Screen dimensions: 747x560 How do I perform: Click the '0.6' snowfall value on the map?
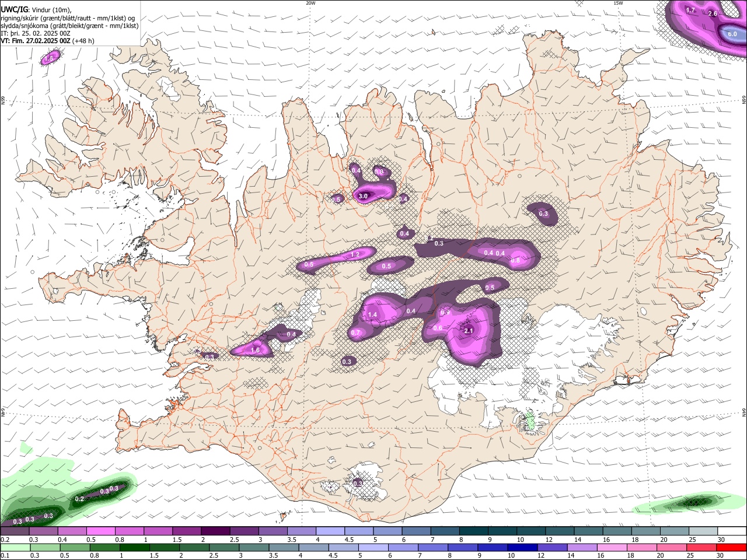coord(438,328)
